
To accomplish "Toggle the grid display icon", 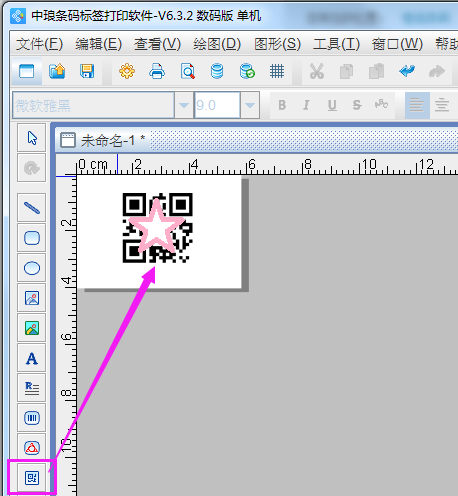I will pyautogui.click(x=277, y=71).
